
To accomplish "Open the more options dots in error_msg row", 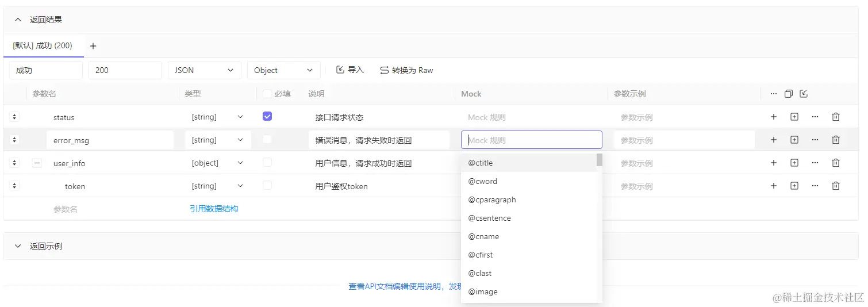I will point(815,140).
